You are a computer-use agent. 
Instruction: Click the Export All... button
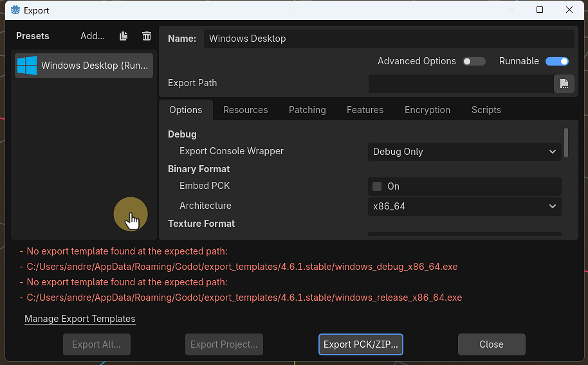pos(96,344)
